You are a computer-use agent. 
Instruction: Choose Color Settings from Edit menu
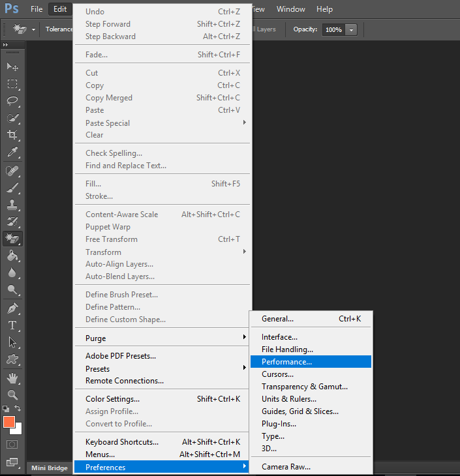162,399
